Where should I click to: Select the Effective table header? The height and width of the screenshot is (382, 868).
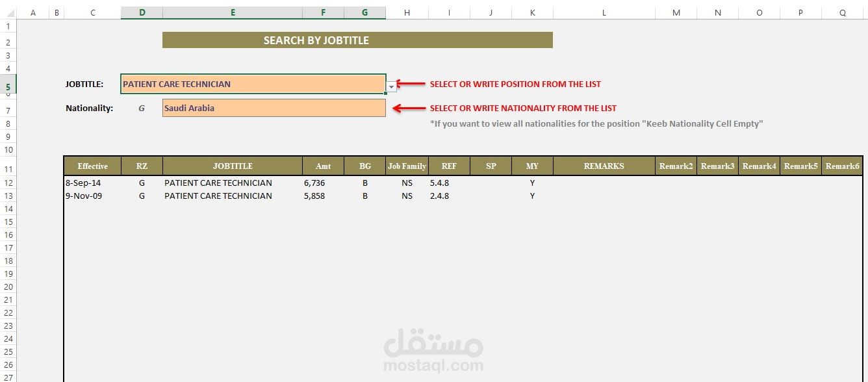[x=92, y=166]
